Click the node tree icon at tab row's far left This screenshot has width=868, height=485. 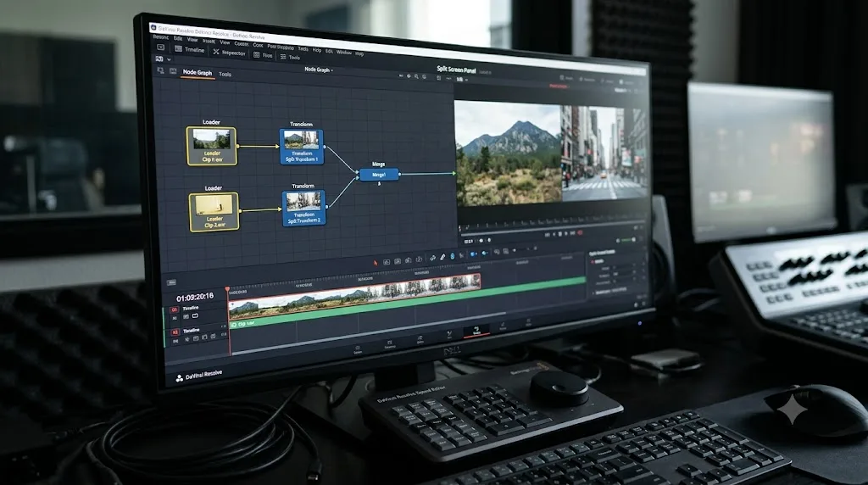[160, 70]
